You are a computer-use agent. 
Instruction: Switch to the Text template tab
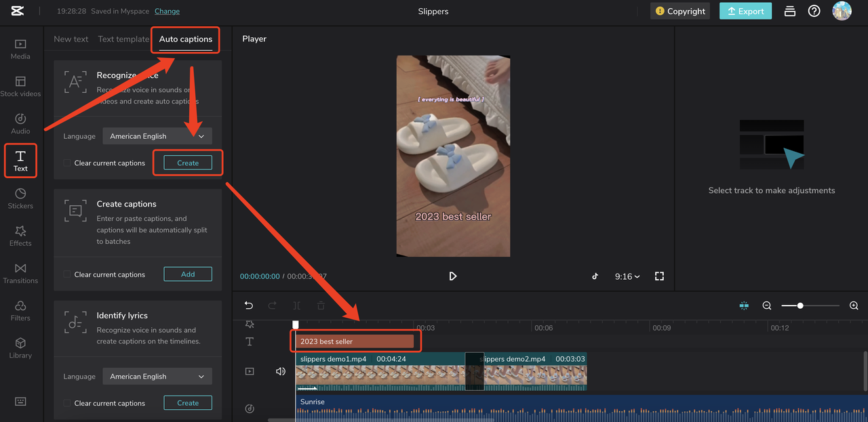(x=123, y=39)
